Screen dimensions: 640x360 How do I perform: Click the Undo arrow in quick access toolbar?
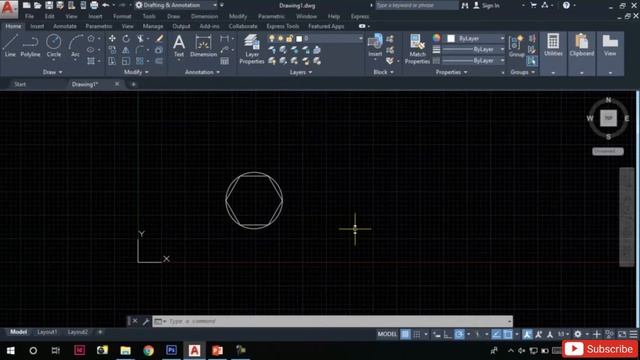pos(106,5)
